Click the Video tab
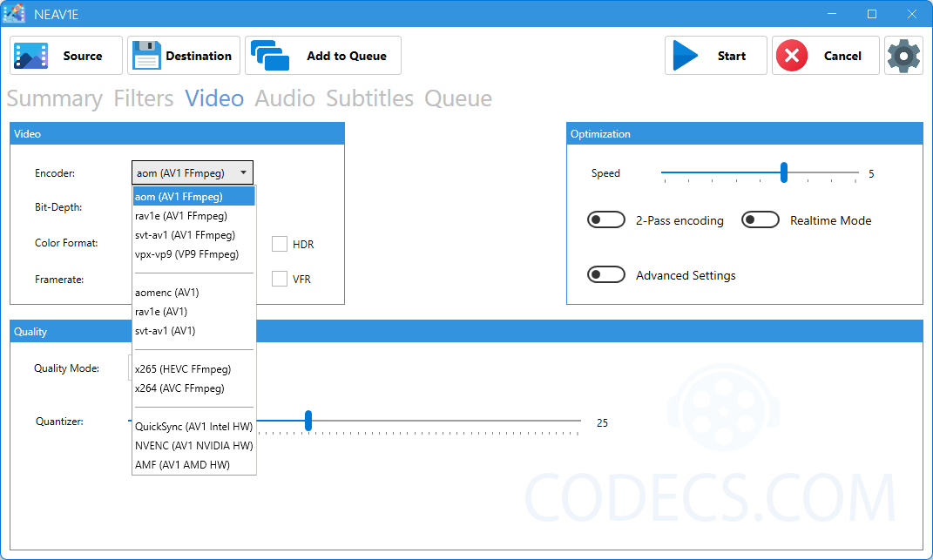Image resolution: width=933 pixels, height=560 pixels. point(214,98)
